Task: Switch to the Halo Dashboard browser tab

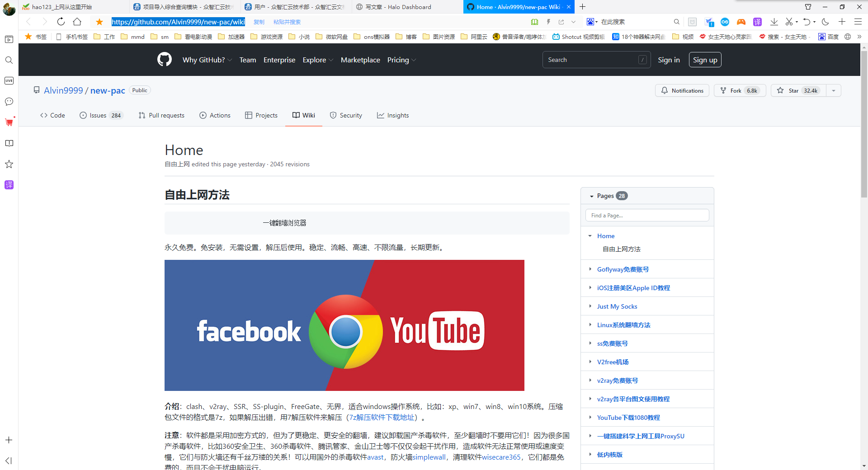Action: (407, 7)
